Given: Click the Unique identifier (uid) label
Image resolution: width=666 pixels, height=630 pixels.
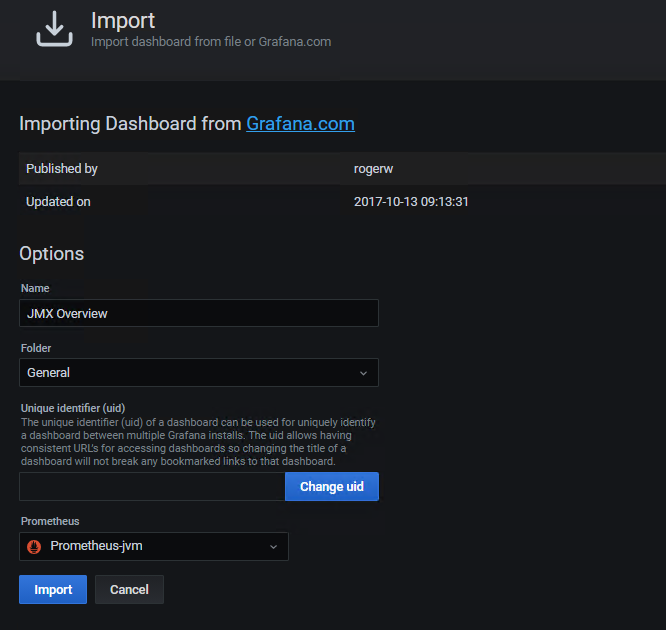Looking at the screenshot, I should [73, 408].
